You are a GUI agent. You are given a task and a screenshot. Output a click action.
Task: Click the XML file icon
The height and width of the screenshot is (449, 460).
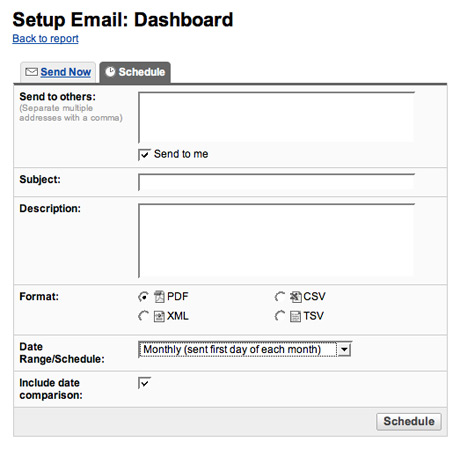point(159,316)
